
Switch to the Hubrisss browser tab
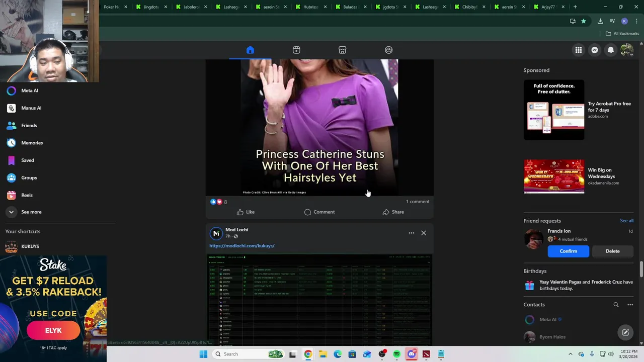[310, 7]
